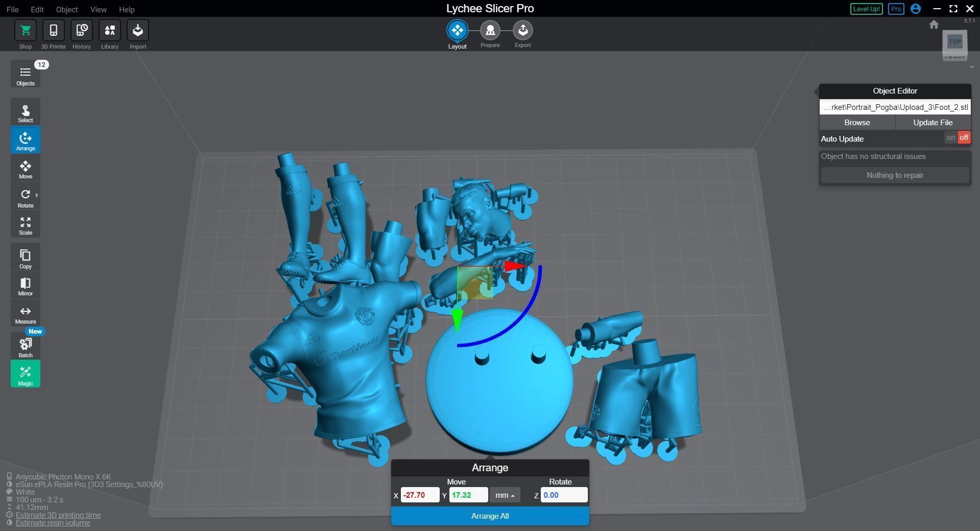Image resolution: width=980 pixels, height=531 pixels.
Task: Open the mm units dropdown
Action: [505, 495]
